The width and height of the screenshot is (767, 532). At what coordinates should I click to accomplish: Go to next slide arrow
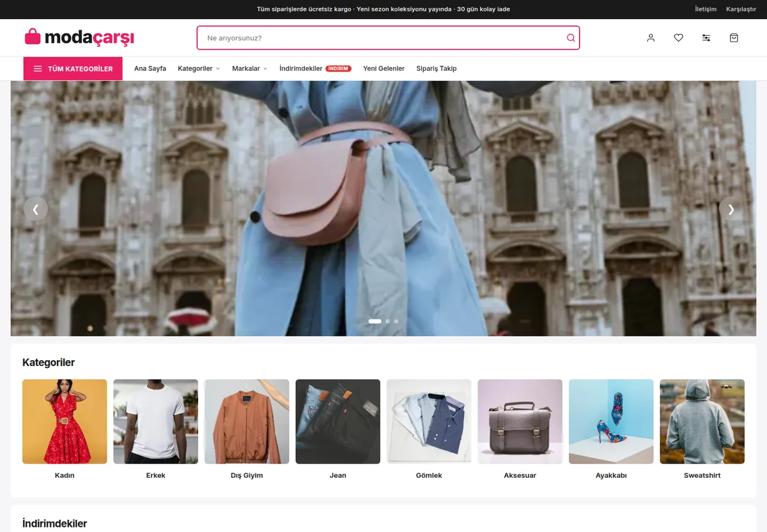[731, 209]
